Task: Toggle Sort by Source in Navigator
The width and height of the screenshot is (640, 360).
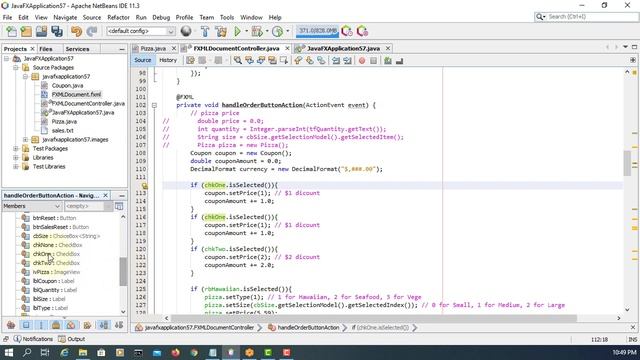Action: [x=119, y=325]
